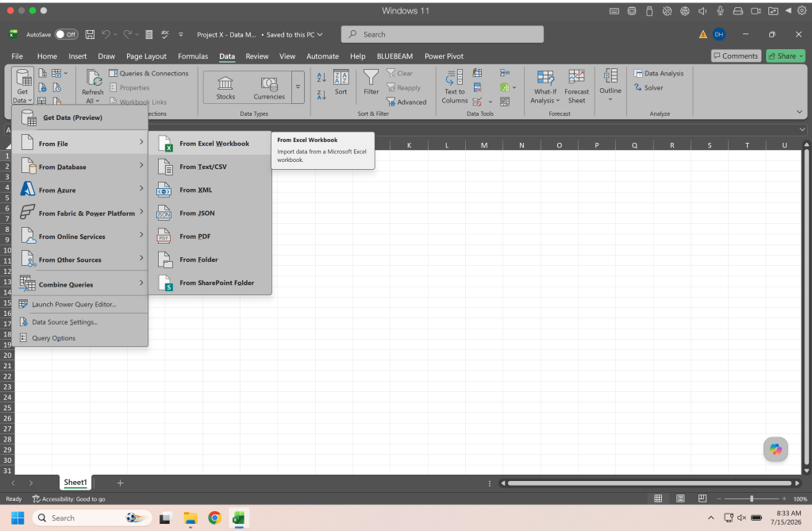Create a Forecast Sheet
The width and height of the screenshot is (812, 531).
point(576,87)
